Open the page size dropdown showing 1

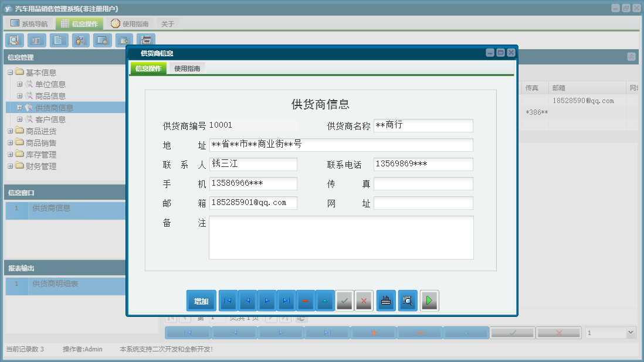coord(631,333)
